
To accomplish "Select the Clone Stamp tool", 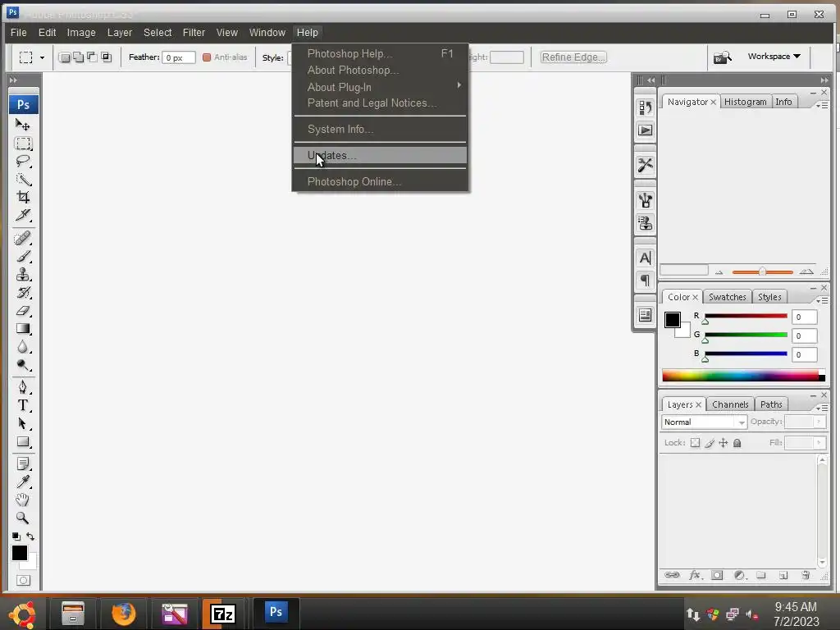I will click(x=23, y=274).
